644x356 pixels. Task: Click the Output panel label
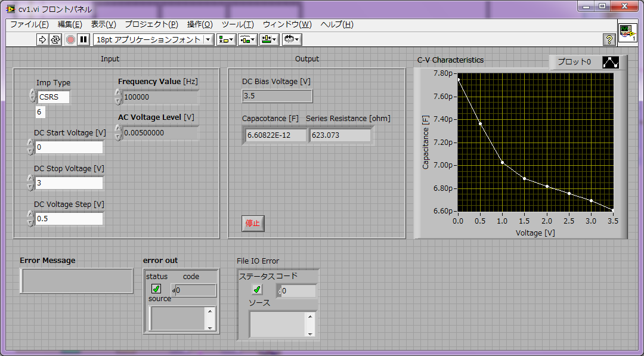pos(307,59)
